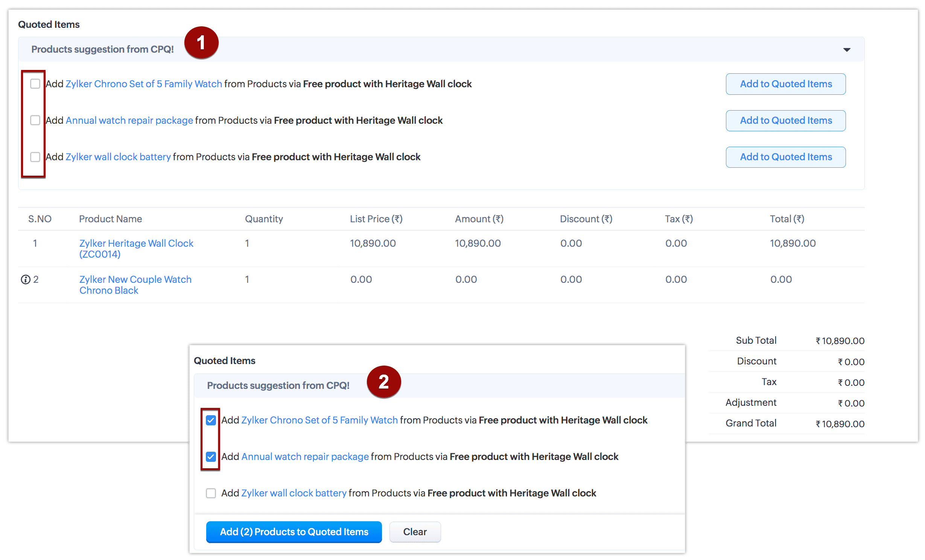Check the Zylker wall clock battery checkbox in panel 1
Image resolution: width=925 pixels, height=560 pixels.
tap(35, 157)
